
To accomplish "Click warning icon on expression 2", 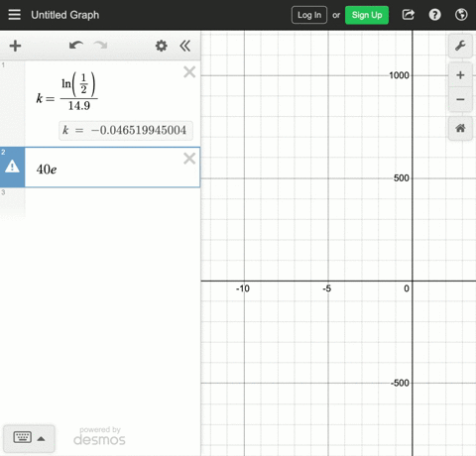I will [x=12, y=167].
